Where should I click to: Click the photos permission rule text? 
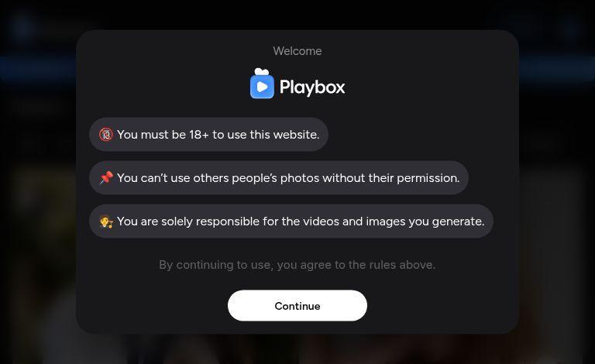pos(288,178)
